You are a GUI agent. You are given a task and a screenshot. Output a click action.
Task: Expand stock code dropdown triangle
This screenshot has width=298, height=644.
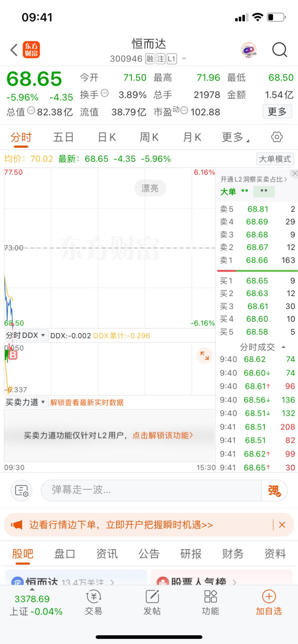[x=184, y=59]
